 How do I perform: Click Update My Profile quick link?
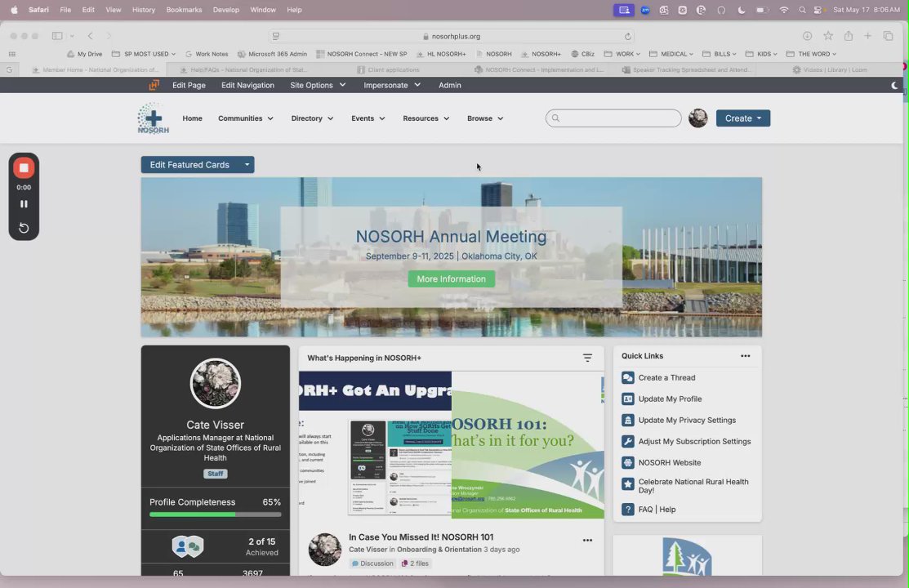point(670,399)
